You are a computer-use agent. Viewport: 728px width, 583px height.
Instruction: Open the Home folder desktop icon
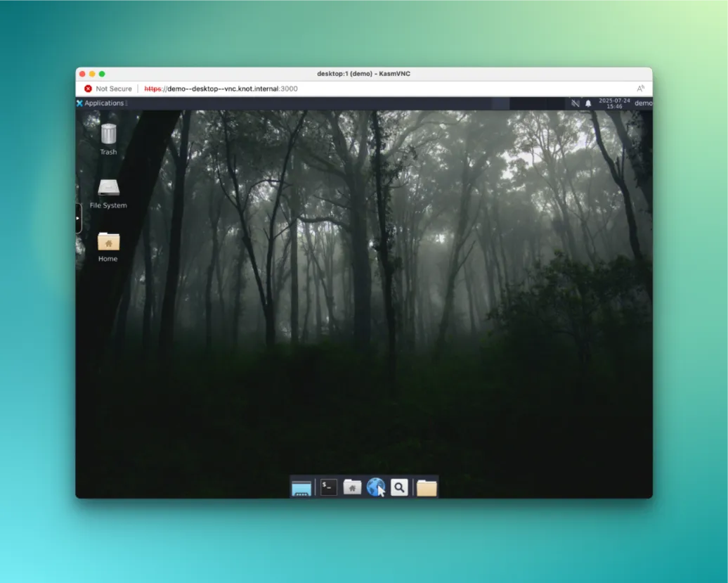108,247
